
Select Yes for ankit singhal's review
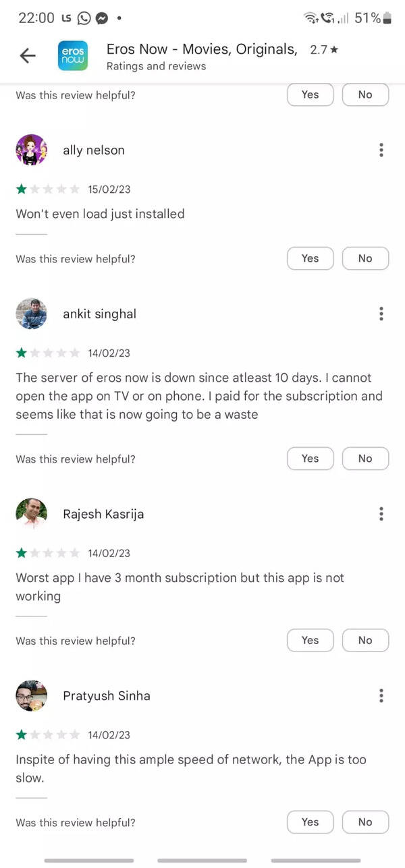(310, 459)
